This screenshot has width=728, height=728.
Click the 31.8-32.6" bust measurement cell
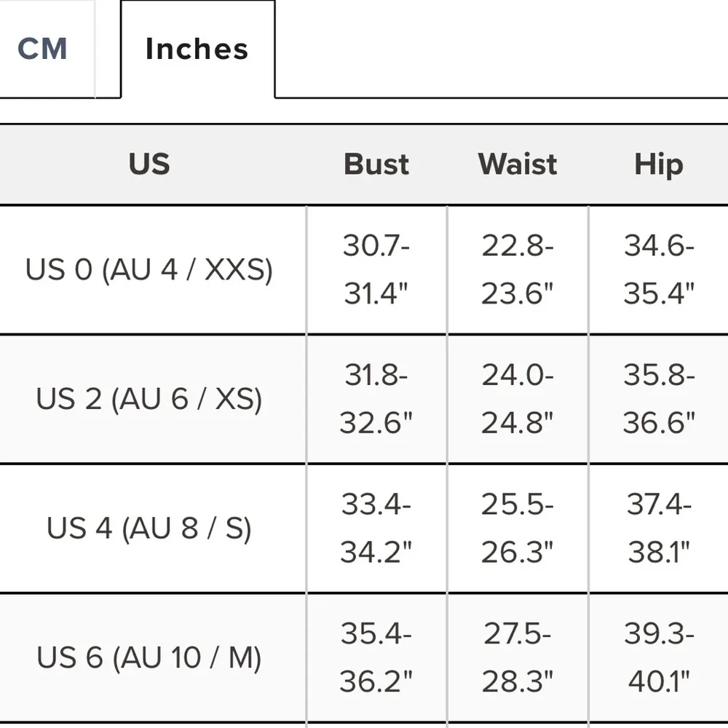point(376,399)
